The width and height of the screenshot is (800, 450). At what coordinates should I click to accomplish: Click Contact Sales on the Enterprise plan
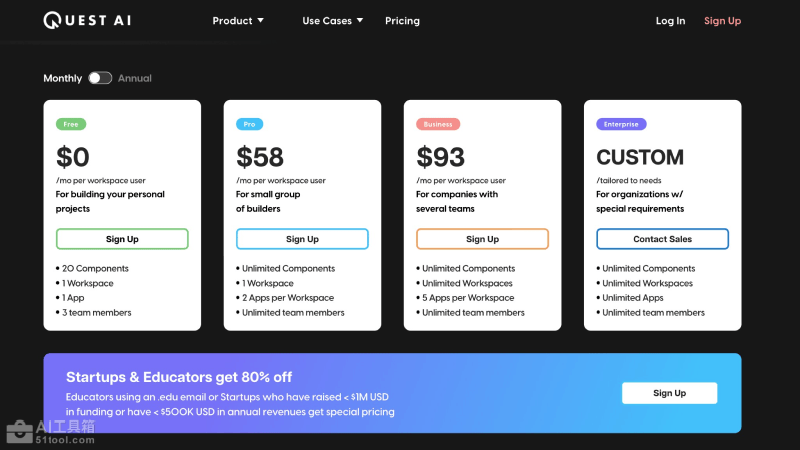point(662,239)
